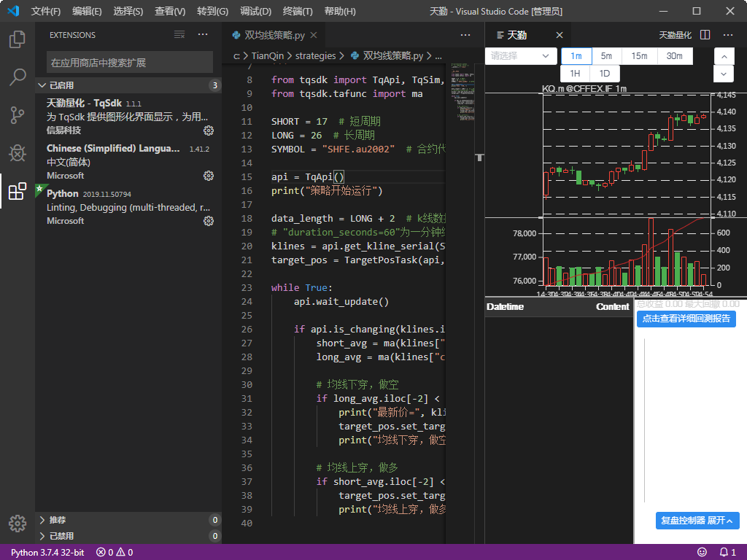This screenshot has height=560, width=747.
Task: Select the 1H chart period
Action: [x=576, y=74]
